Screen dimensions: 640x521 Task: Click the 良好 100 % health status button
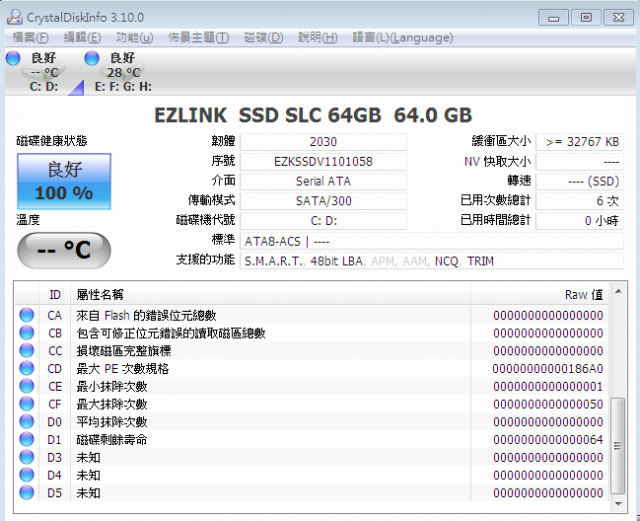point(64,181)
